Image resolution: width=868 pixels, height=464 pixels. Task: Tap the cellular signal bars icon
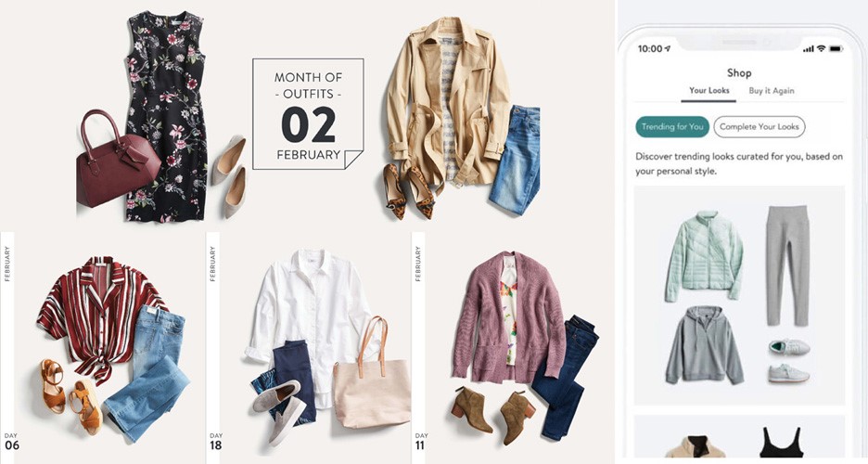(809, 49)
